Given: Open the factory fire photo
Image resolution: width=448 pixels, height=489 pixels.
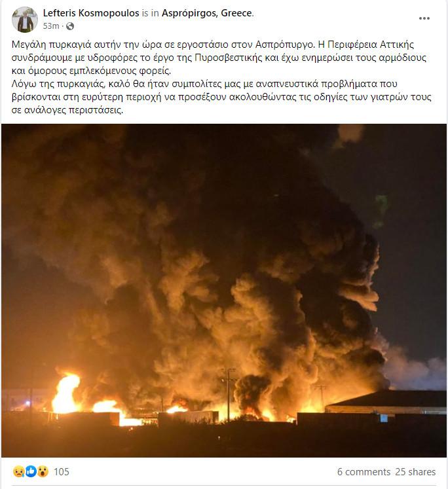Looking at the screenshot, I should [x=224, y=291].
